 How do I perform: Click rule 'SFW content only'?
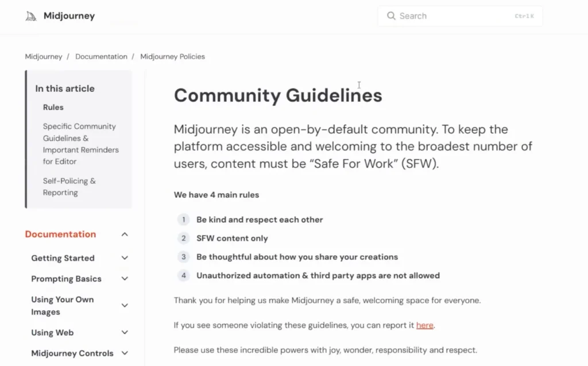pos(232,238)
